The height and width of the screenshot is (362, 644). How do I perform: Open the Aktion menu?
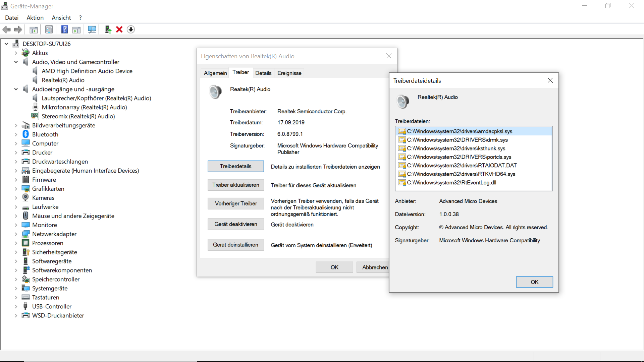pyautogui.click(x=35, y=18)
